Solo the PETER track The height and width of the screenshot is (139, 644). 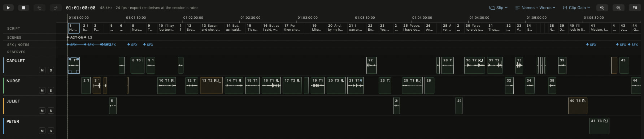click(51, 131)
